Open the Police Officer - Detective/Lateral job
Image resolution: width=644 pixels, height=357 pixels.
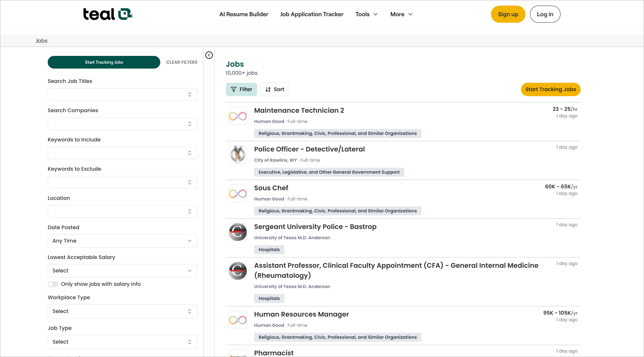(x=309, y=149)
